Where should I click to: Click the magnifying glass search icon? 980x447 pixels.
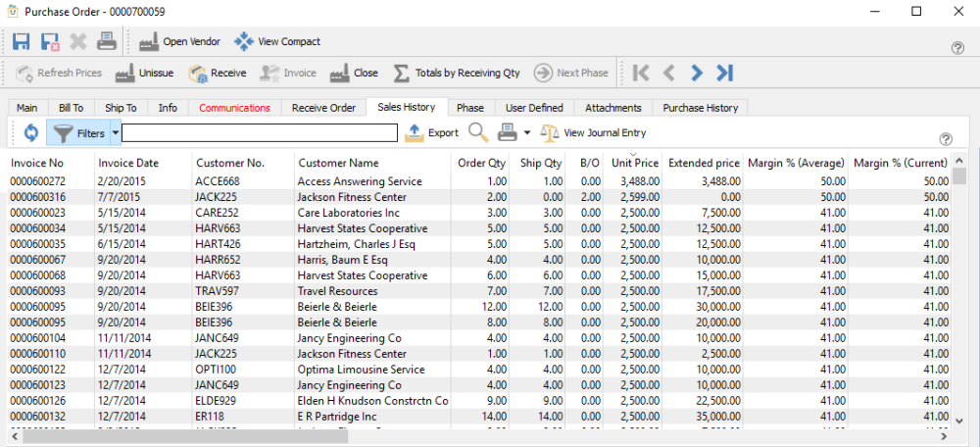pyautogui.click(x=478, y=133)
